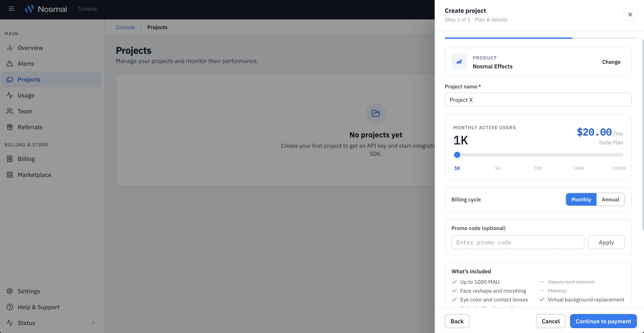Open Alerts in the sidebar
The image size is (644, 333).
[51, 64]
